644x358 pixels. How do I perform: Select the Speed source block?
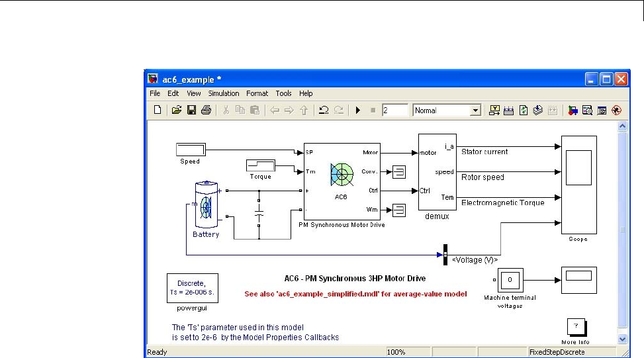(191, 150)
